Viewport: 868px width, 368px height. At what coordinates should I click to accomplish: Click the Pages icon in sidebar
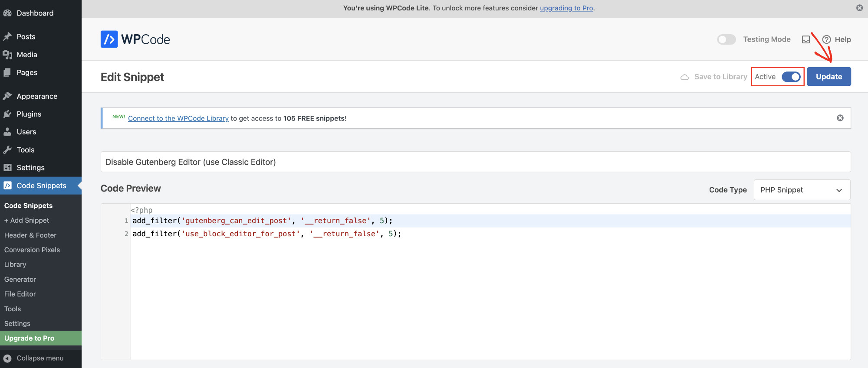click(7, 72)
